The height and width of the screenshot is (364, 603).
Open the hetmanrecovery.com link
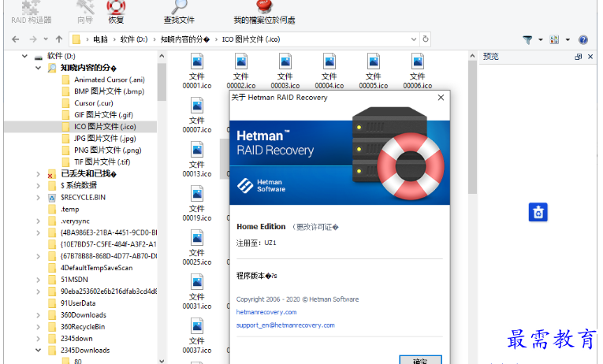tap(266, 312)
